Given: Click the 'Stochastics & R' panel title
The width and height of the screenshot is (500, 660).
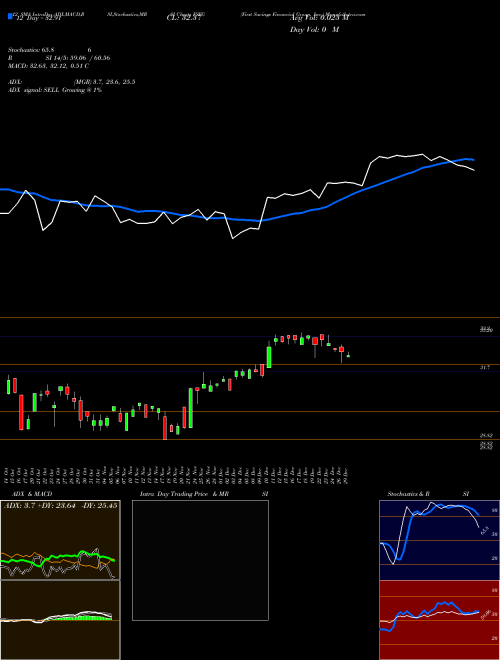Looking at the screenshot, I should [x=408, y=494].
